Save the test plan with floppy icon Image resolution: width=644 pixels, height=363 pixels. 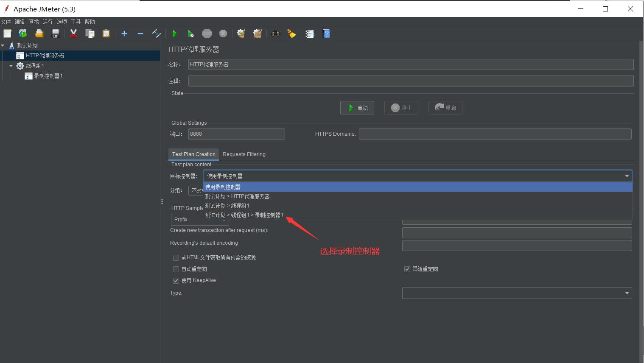click(55, 34)
